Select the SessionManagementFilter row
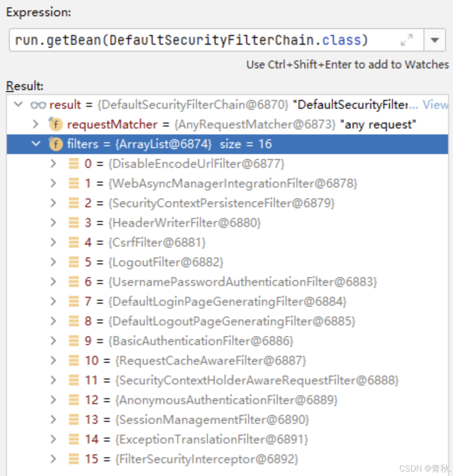This screenshot has width=453, height=476. pos(212,420)
